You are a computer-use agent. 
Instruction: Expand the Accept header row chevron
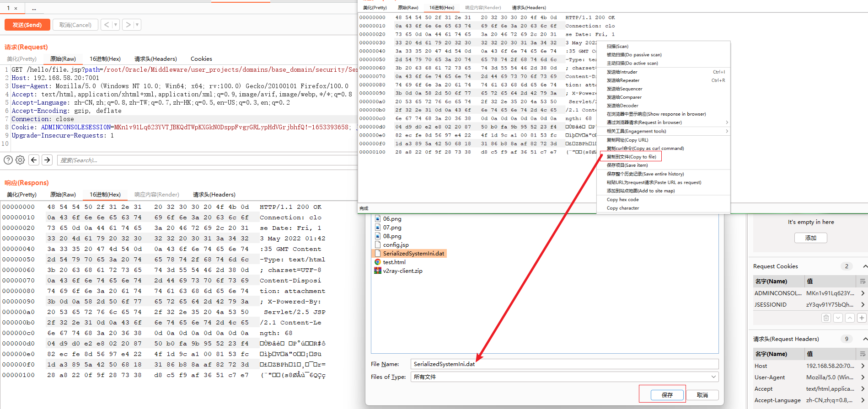coord(863,388)
